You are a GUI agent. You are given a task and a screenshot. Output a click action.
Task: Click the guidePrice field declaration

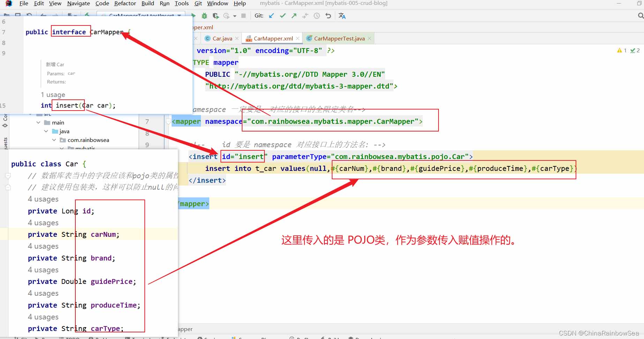tap(82, 281)
